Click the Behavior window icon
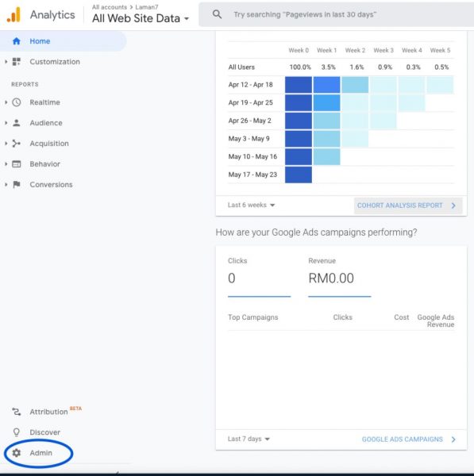Screen dimensions: 474x476 coord(17,164)
